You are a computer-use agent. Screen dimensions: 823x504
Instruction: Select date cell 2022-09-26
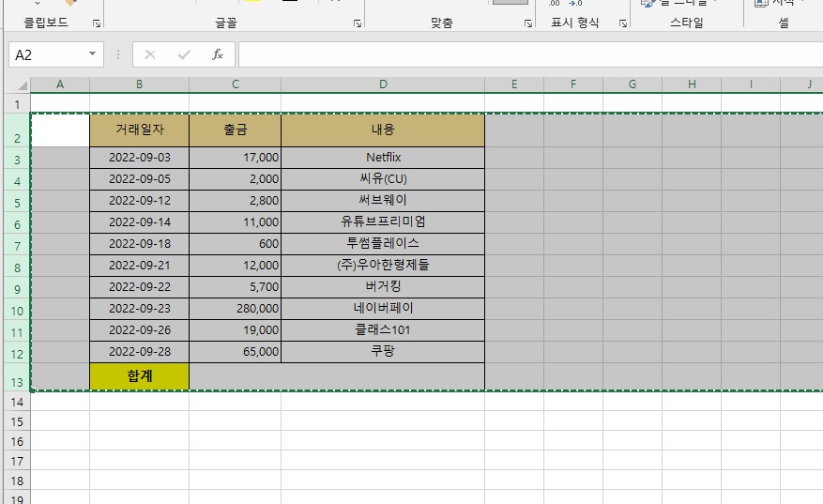point(139,330)
